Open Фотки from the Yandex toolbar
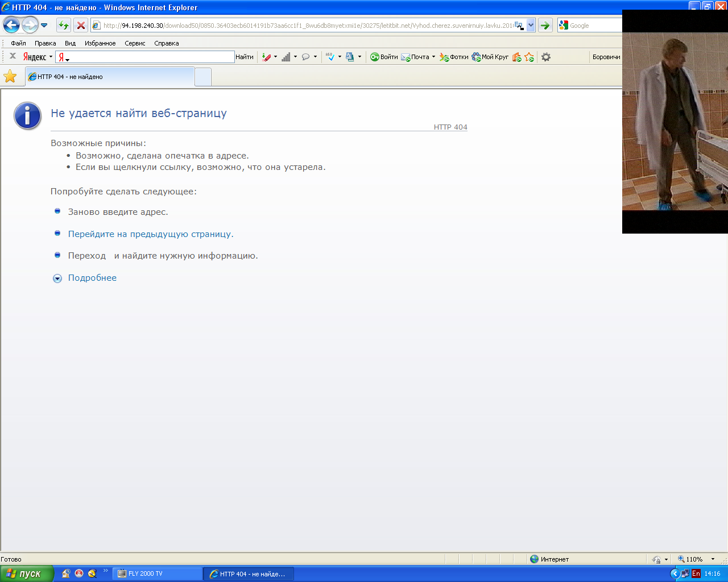 click(x=454, y=57)
